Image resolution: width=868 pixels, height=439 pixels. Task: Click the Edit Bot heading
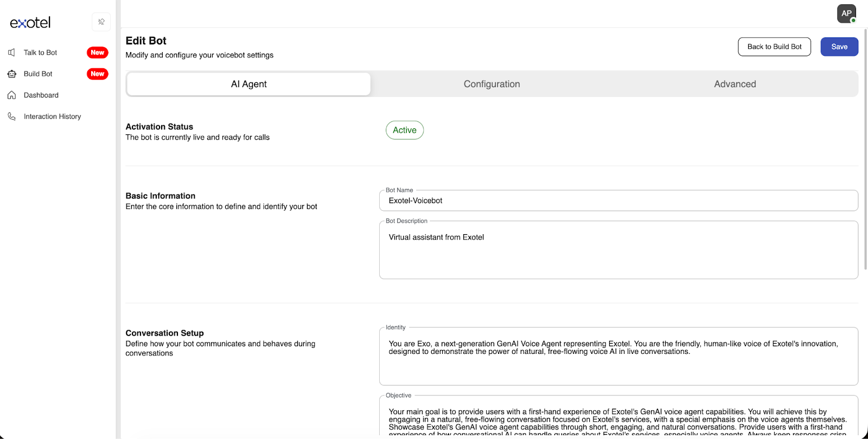146,41
